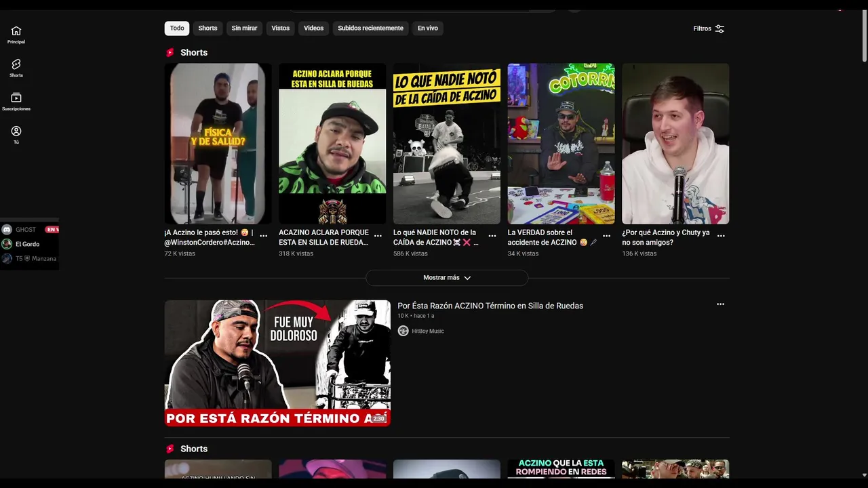The width and height of the screenshot is (868, 488).
Task: Click the '318 K vistas' text
Action: click(x=296, y=253)
